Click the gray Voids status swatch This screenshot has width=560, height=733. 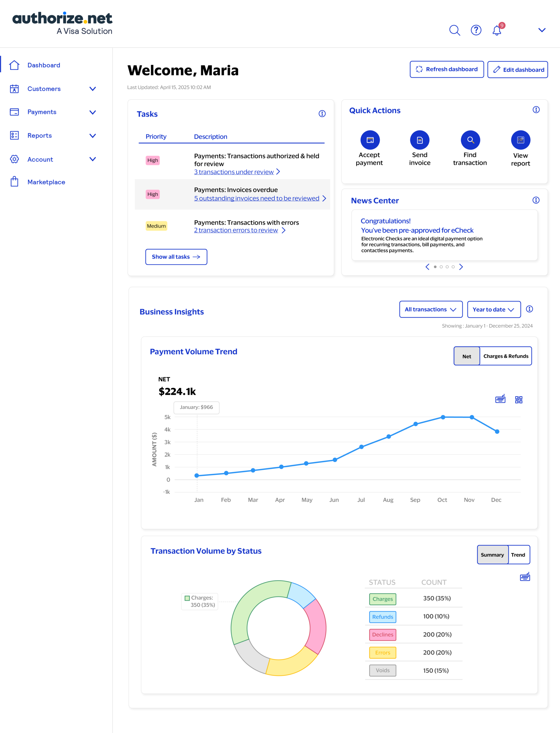click(382, 670)
